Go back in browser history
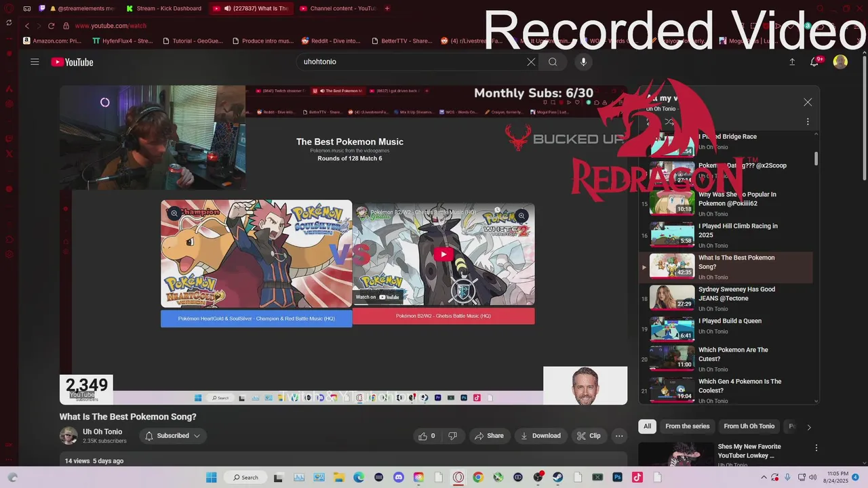Viewport: 868px width, 488px height. [27, 26]
